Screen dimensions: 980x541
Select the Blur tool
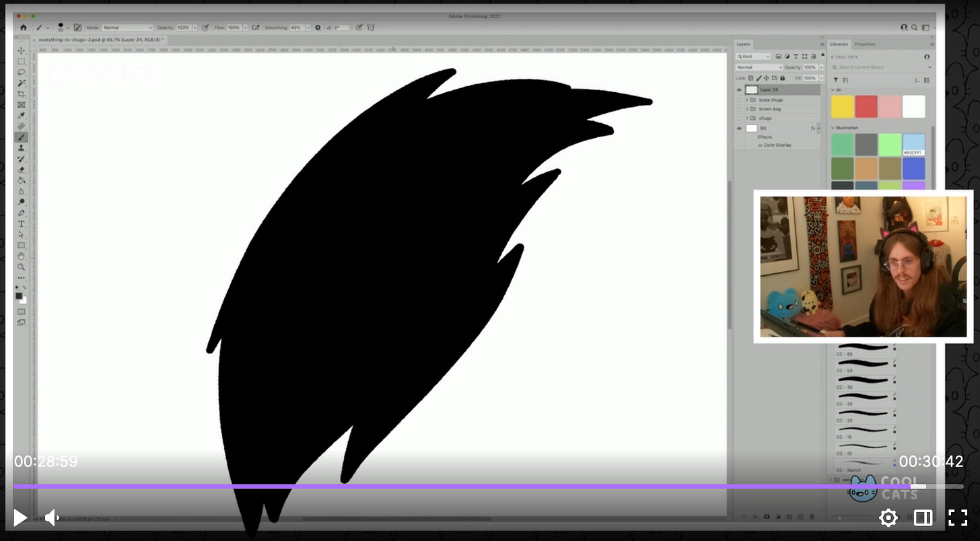tap(22, 191)
